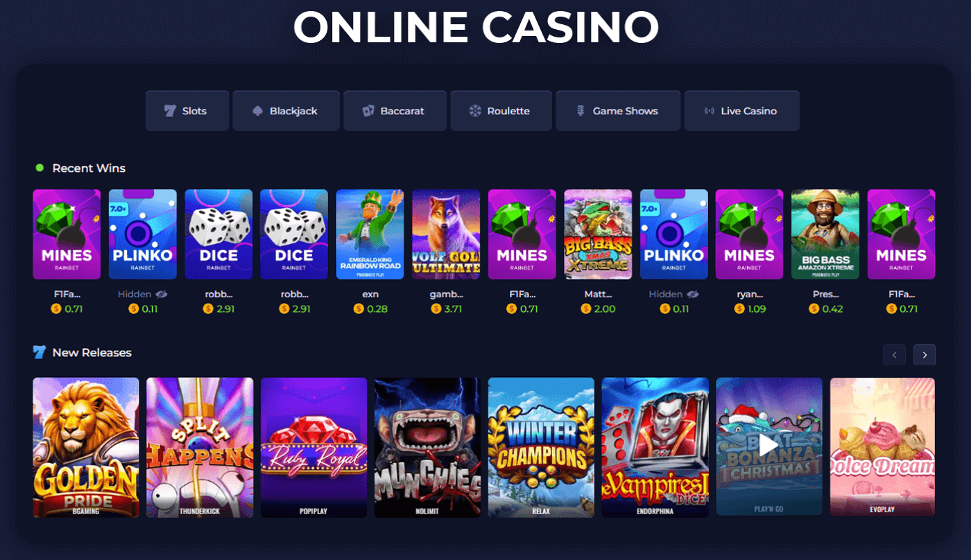Show next New Releases with right chevron

925,355
